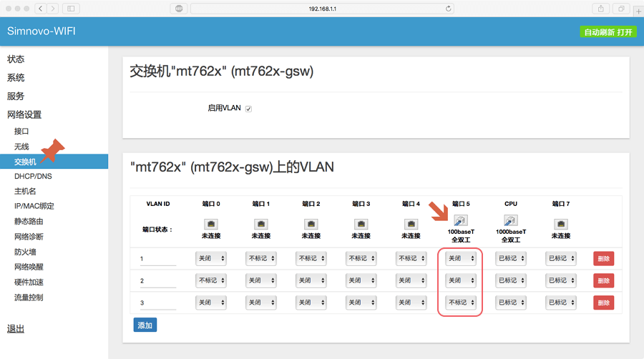Open VLAN 2 port 5 dropdown

[460, 280]
